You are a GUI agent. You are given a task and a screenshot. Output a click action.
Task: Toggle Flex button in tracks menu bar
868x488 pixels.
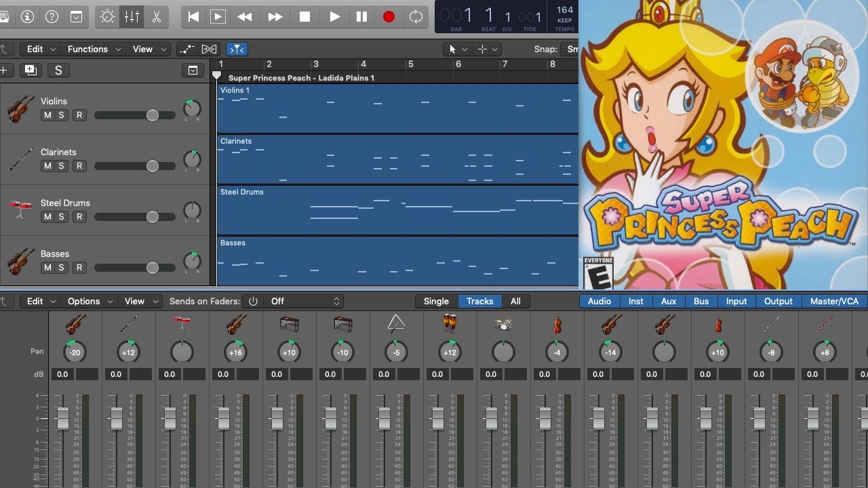210,49
